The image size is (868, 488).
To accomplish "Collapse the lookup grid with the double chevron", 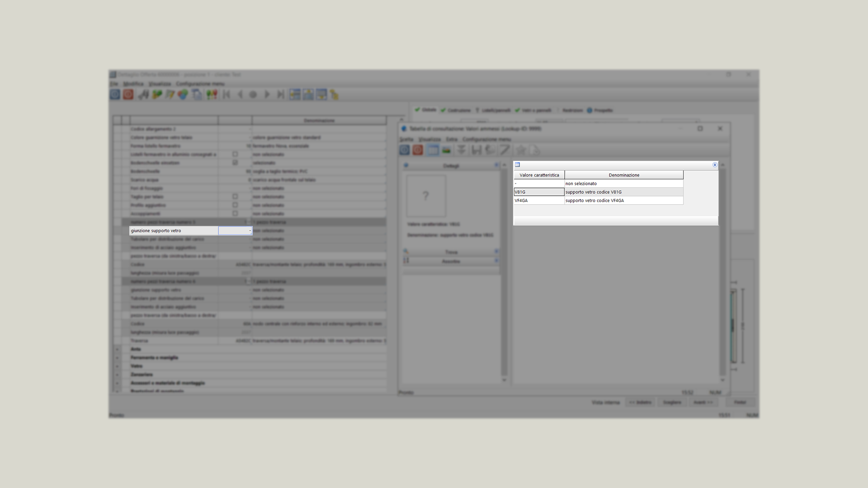I will pyautogui.click(x=715, y=165).
